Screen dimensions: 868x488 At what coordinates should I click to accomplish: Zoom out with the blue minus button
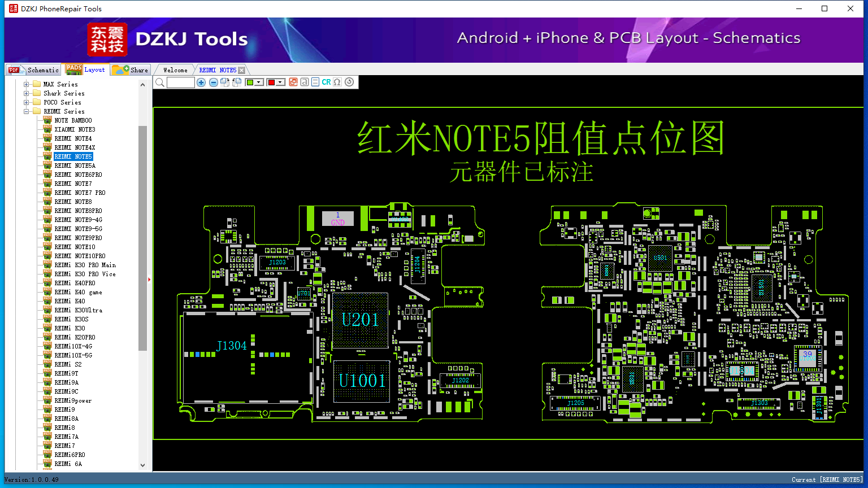[x=213, y=82]
